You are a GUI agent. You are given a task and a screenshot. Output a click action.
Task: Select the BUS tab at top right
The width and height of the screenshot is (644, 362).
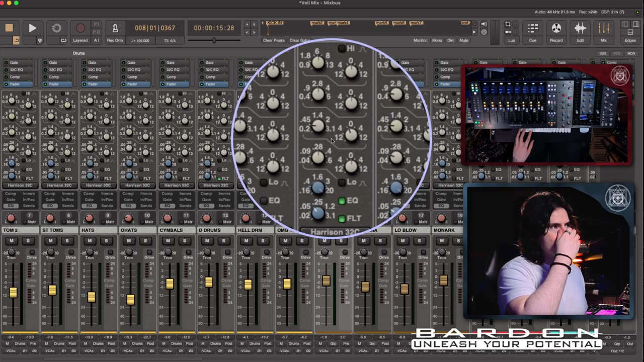click(603, 53)
